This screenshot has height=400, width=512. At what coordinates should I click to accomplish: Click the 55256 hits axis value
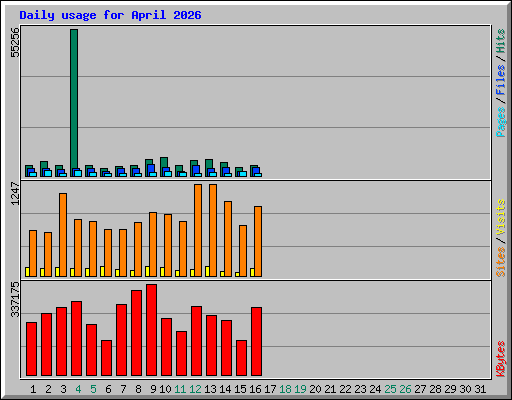point(15,42)
